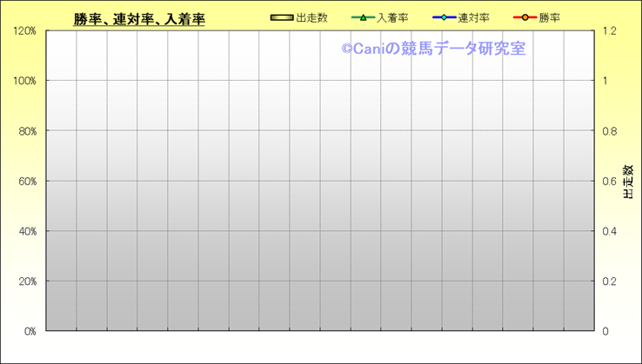Click the blue 連対率 diamond legend marker

[x=443, y=17]
